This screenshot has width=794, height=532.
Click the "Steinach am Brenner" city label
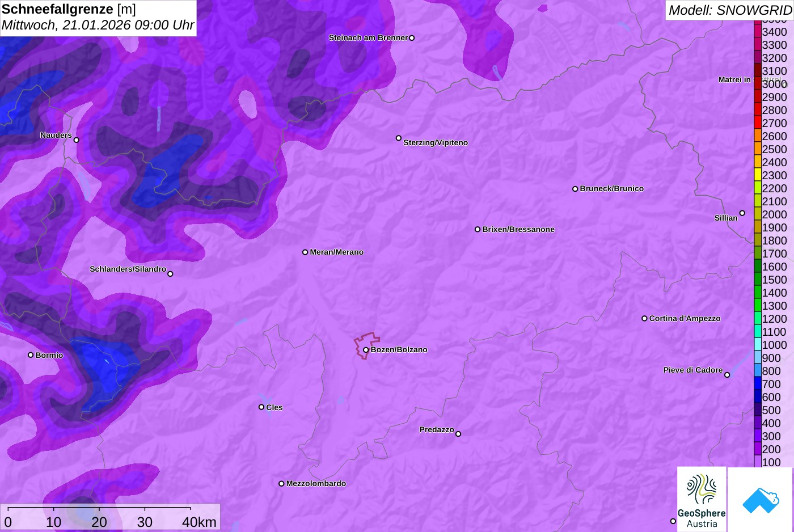(369, 38)
